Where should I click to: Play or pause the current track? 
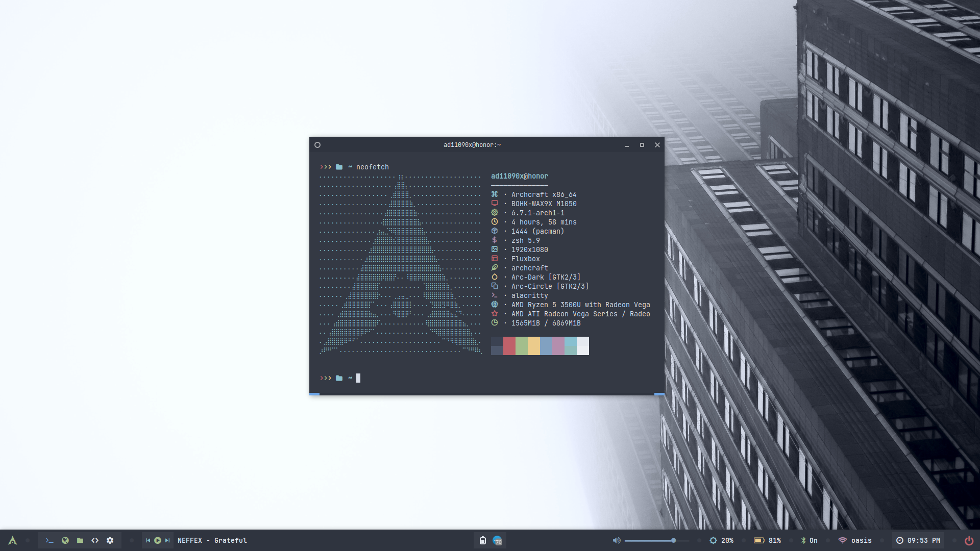tap(158, 540)
